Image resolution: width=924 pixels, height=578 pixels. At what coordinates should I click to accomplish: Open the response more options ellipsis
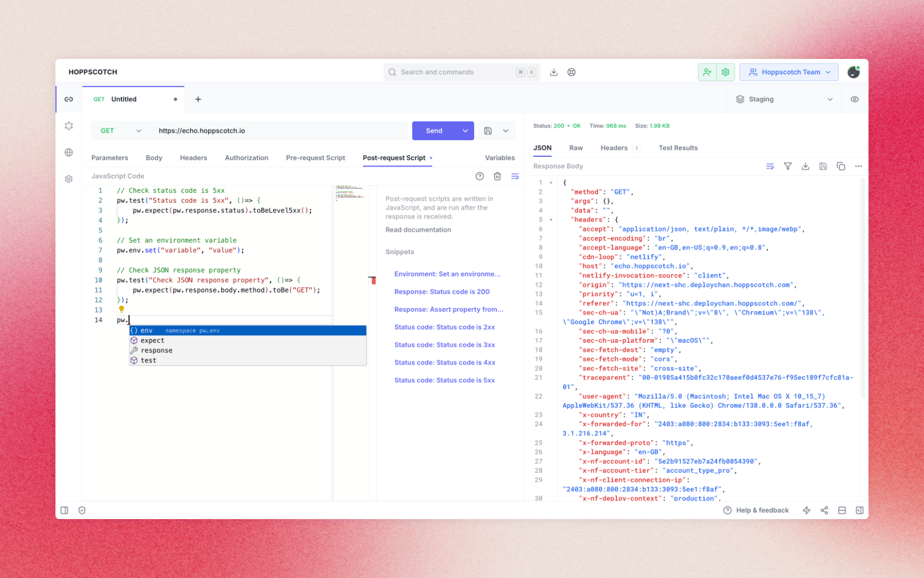pyautogui.click(x=859, y=166)
